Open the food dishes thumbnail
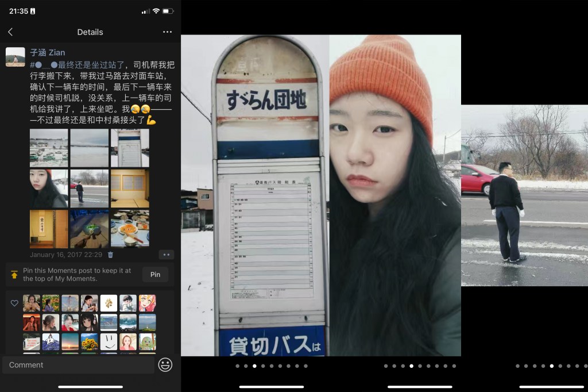This screenshot has width=588, height=392. tap(130, 229)
